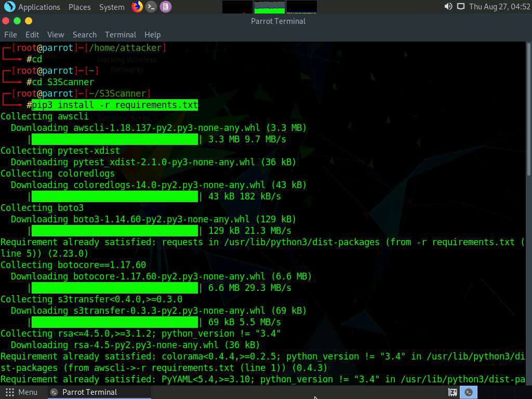Viewport: 532px width, 399px height.
Task: Open the Terminal menu
Action: 121,35
